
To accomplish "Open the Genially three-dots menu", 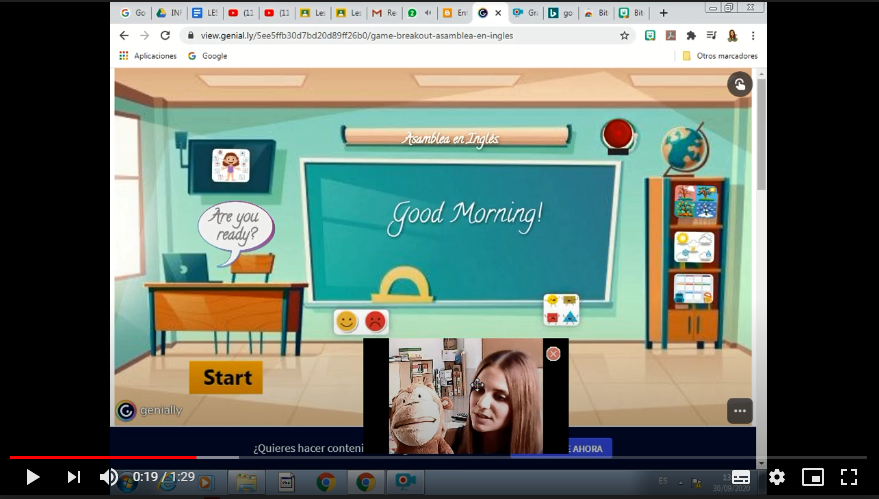I will tap(739, 411).
